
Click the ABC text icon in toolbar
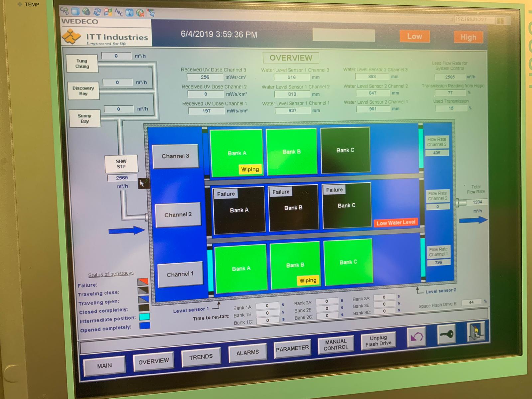(119, 12)
